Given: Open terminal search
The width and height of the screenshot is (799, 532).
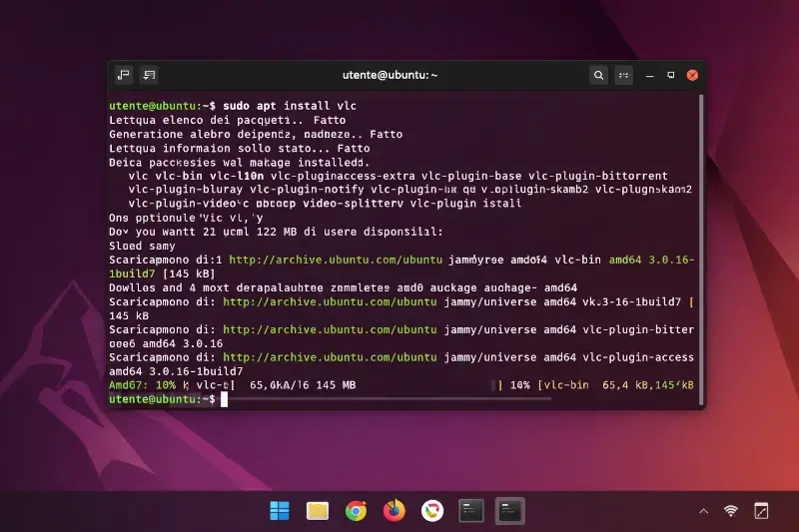Looking at the screenshot, I should [x=598, y=75].
